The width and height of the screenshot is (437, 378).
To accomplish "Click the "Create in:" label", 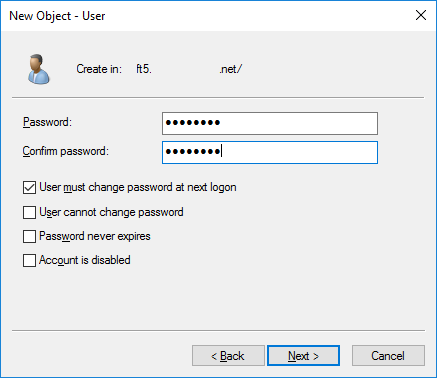I will point(99,69).
